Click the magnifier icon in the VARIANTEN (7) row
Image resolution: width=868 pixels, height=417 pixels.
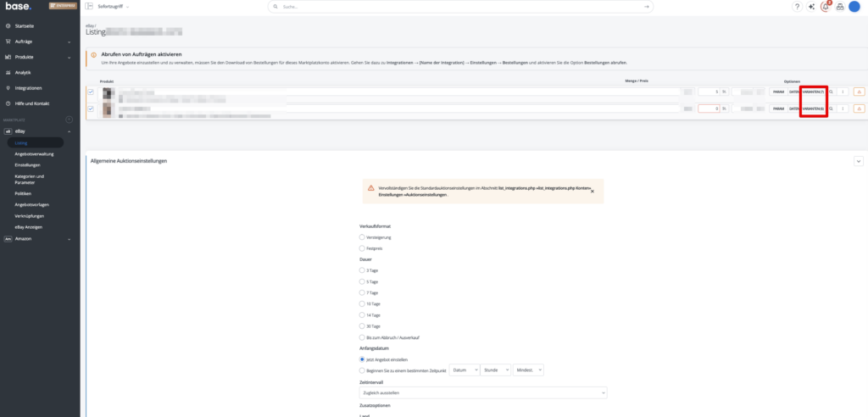pos(832,92)
